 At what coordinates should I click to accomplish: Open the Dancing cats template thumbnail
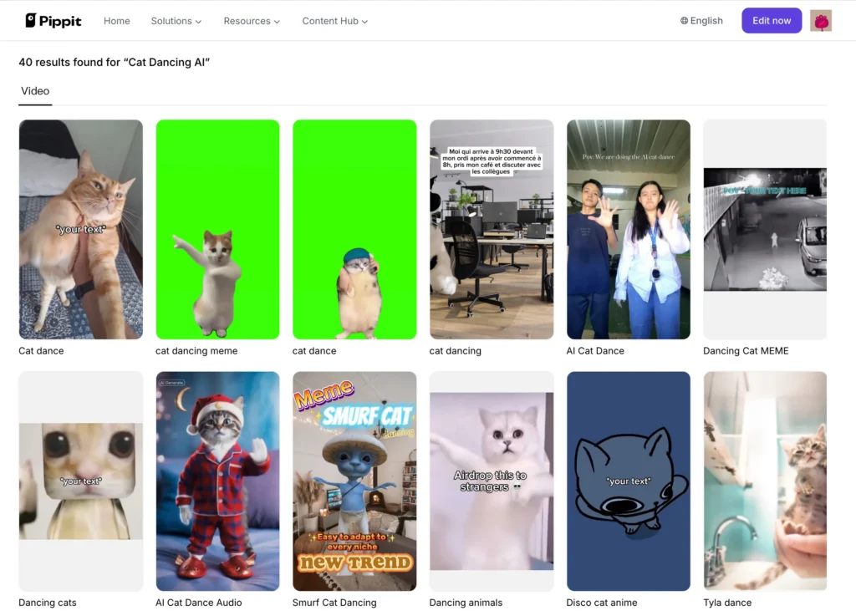[81, 481]
